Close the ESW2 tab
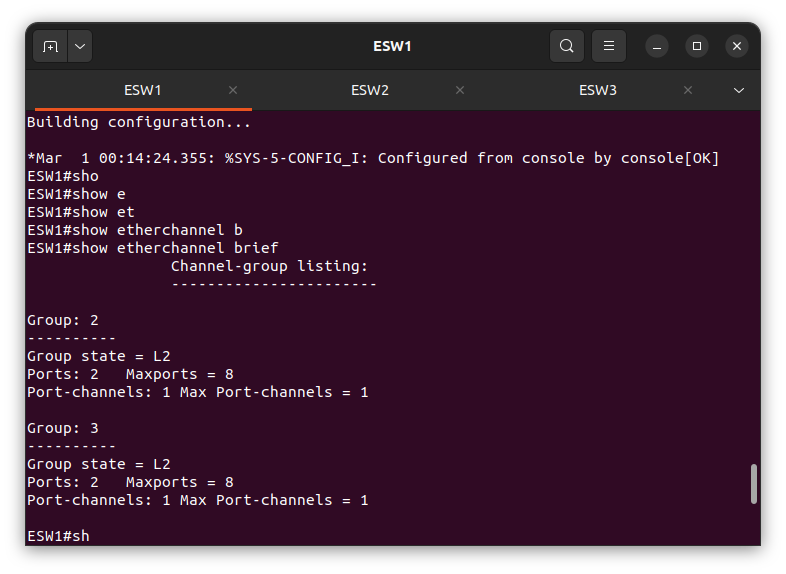Screen dimensions: 786x574 [x=460, y=90]
